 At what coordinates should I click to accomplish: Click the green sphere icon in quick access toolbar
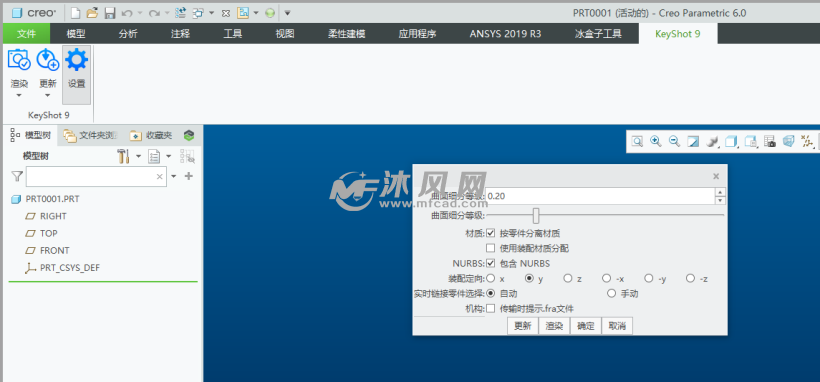pos(270,13)
